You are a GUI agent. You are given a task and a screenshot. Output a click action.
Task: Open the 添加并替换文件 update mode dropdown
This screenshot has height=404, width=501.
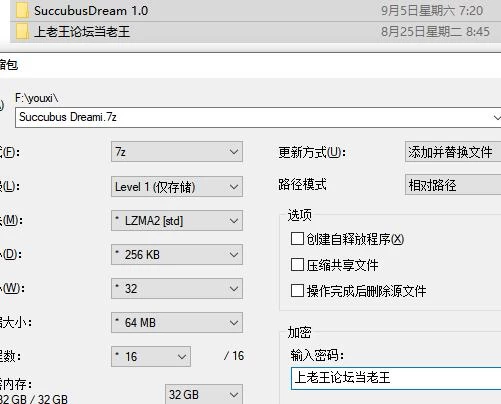point(453,152)
